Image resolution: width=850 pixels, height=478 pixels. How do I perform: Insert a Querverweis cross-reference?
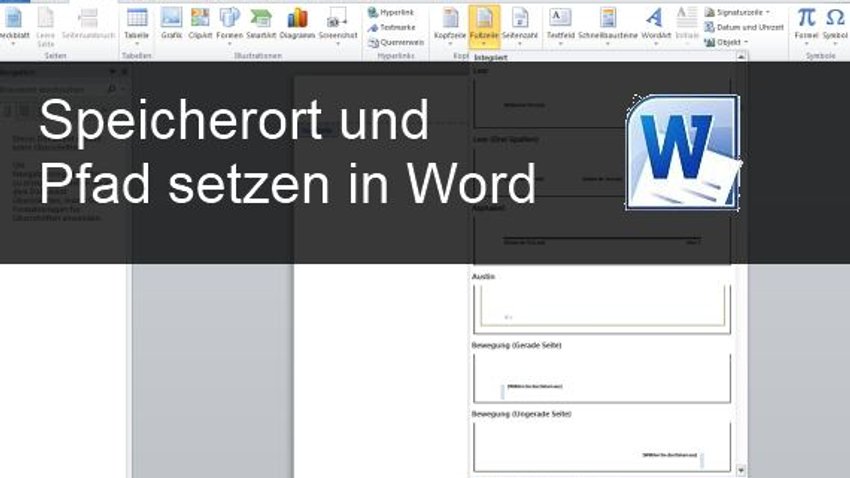[x=396, y=42]
